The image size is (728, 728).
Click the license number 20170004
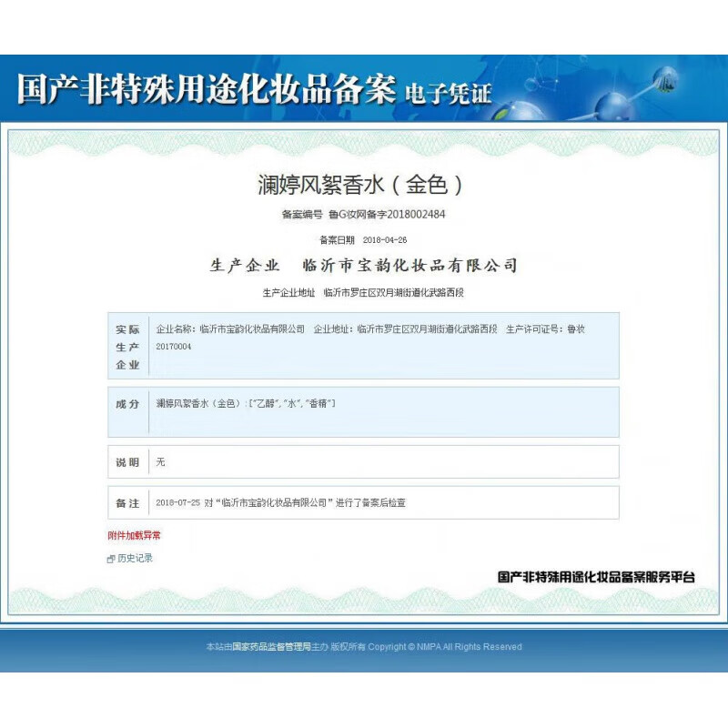[x=174, y=347]
